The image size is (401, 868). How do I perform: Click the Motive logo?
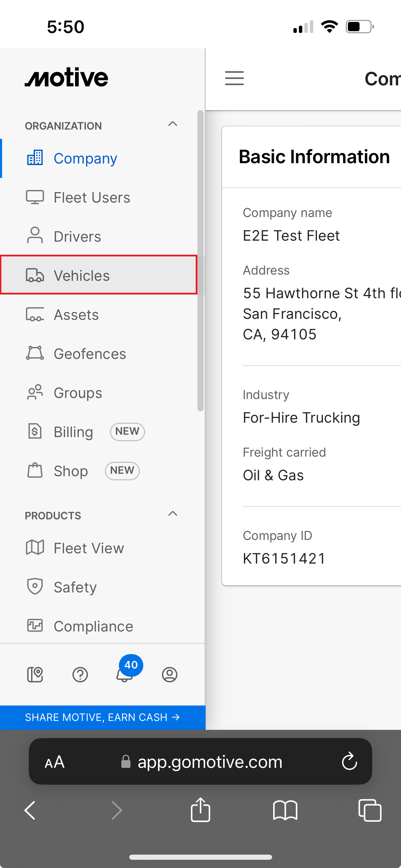(66, 77)
